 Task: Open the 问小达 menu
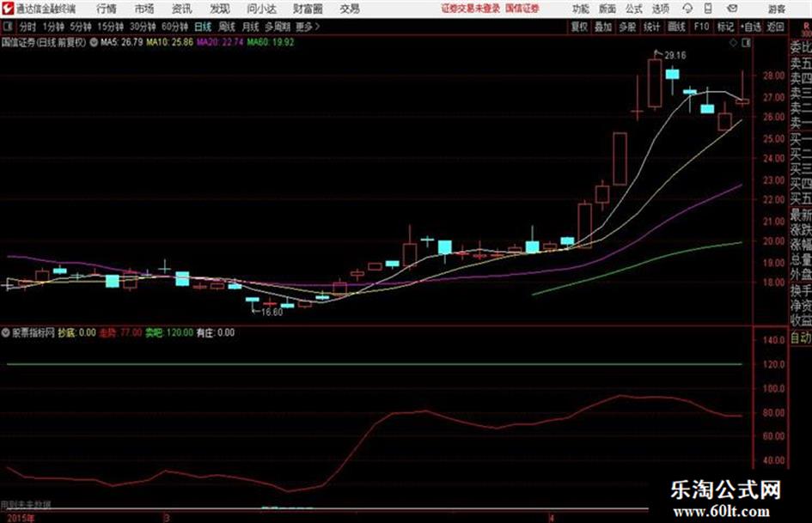tap(261, 9)
